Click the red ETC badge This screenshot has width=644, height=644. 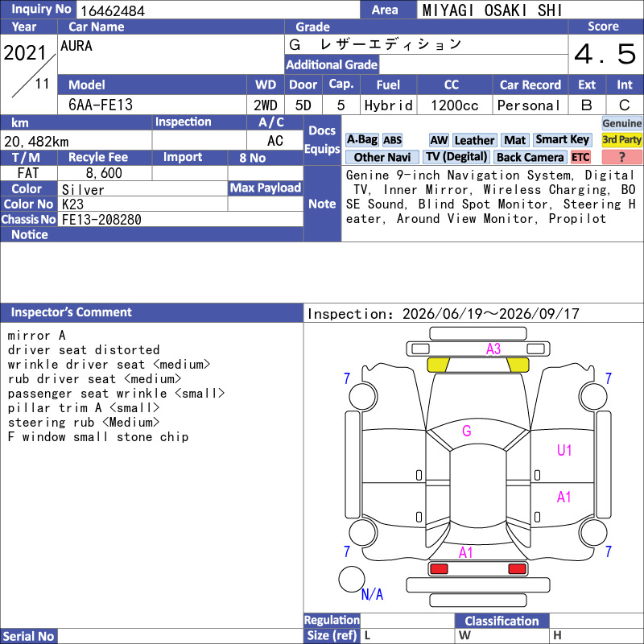coord(580,157)
